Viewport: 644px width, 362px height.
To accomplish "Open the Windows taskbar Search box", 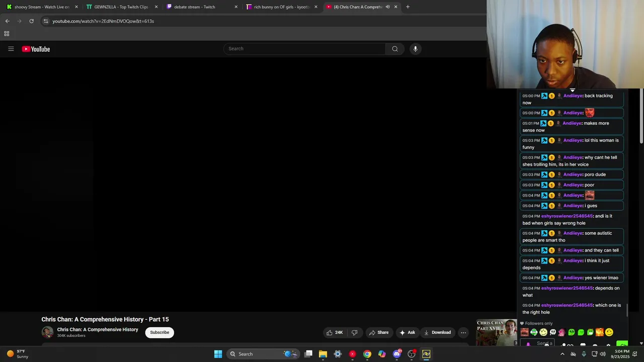I will click(x=263, y=354).
